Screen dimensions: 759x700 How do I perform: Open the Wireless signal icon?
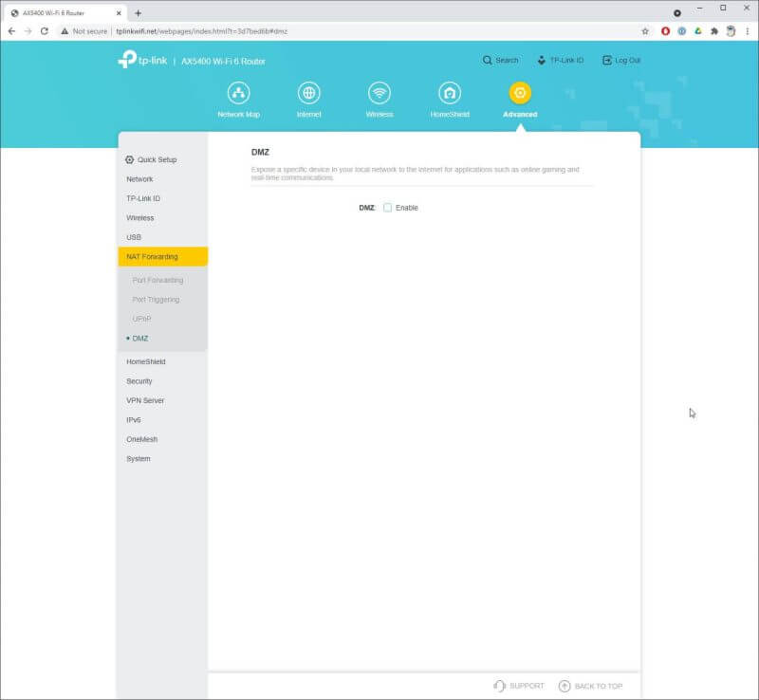379,93
